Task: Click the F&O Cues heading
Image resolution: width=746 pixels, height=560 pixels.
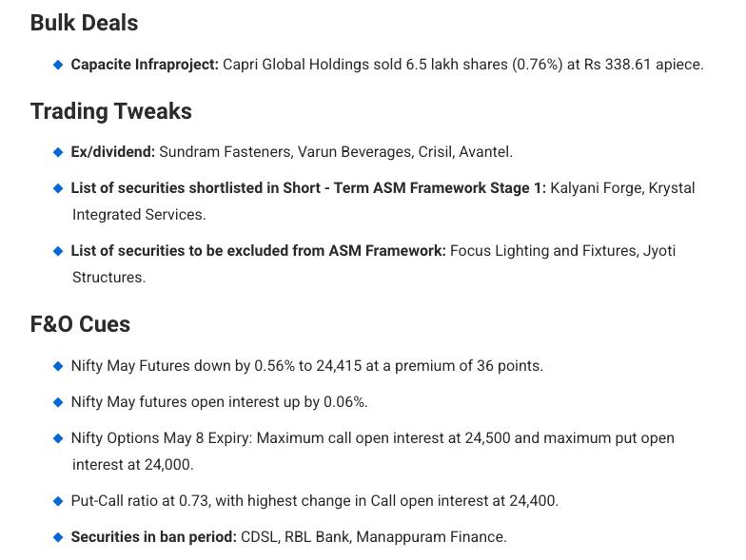Action: pyautogui.click(x=80, y=324)
